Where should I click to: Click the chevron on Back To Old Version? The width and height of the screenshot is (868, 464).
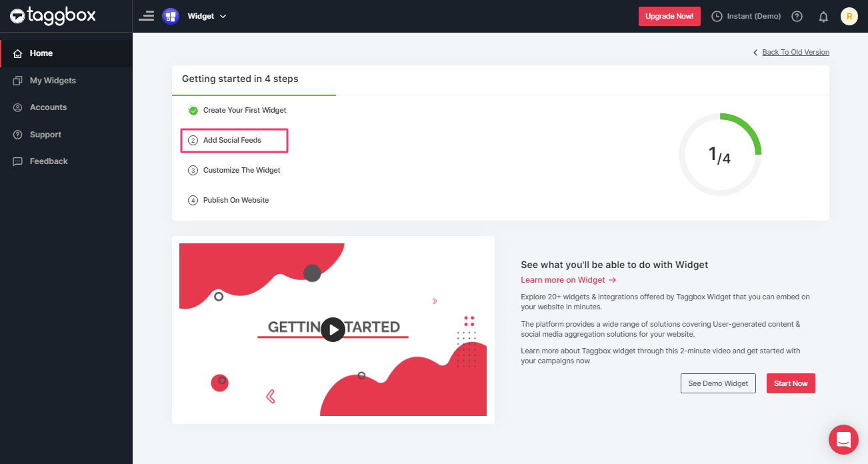tap(755, 52)
